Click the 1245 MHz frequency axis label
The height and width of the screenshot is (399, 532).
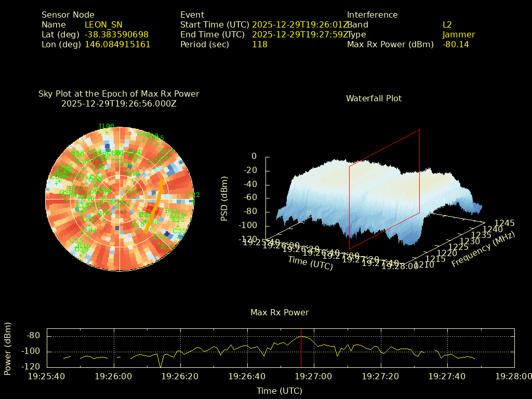point(504,223)
